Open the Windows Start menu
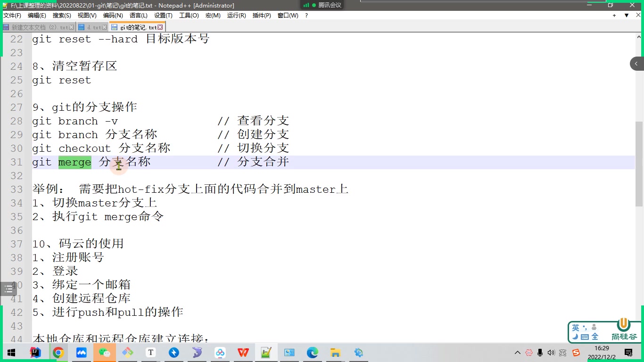The width and height of the screenshot is (644, 362). [x=10, y=352]
